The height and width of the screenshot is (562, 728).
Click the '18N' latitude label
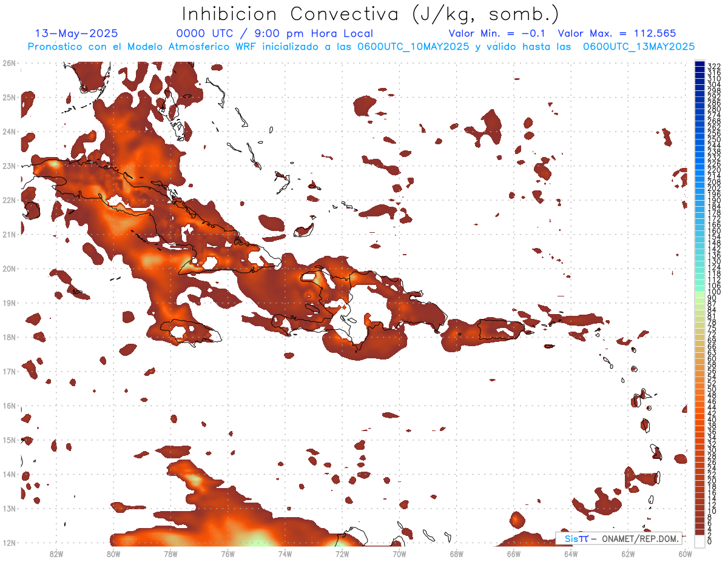coord(8,337)
